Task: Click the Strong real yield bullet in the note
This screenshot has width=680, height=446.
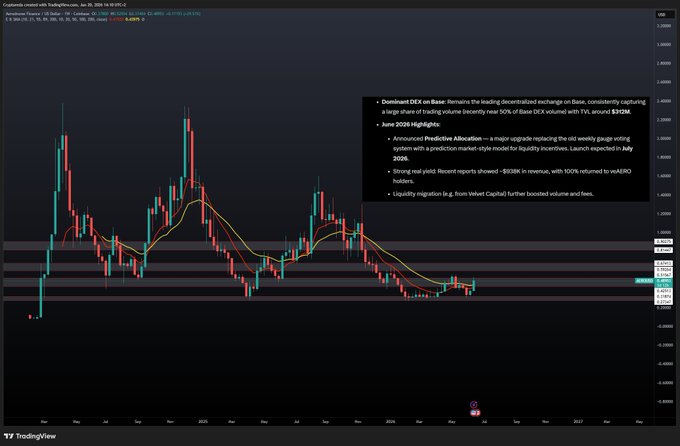Action: click(x=512, y=176)
